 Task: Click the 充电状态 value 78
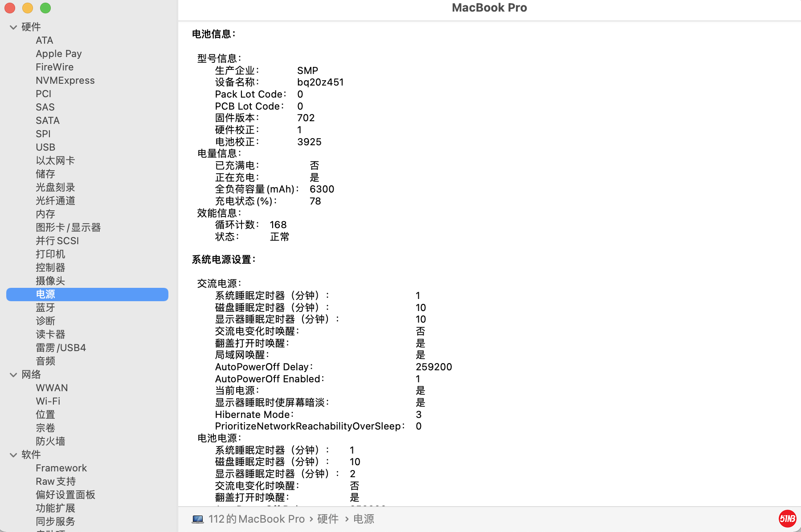(x=315, y=201)
